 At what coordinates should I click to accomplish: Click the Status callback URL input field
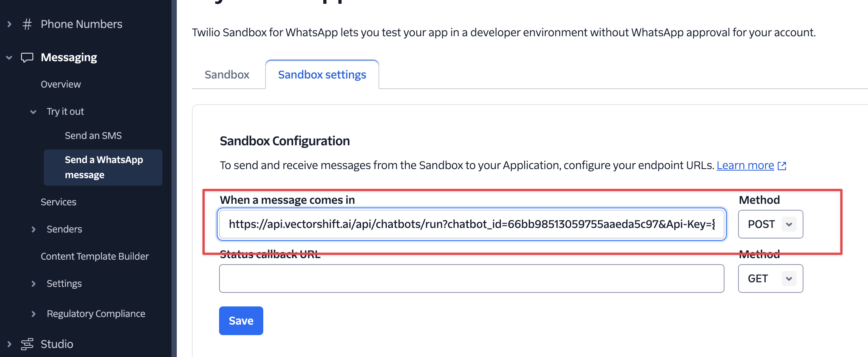pyautogui.click(x=471, y=279)
